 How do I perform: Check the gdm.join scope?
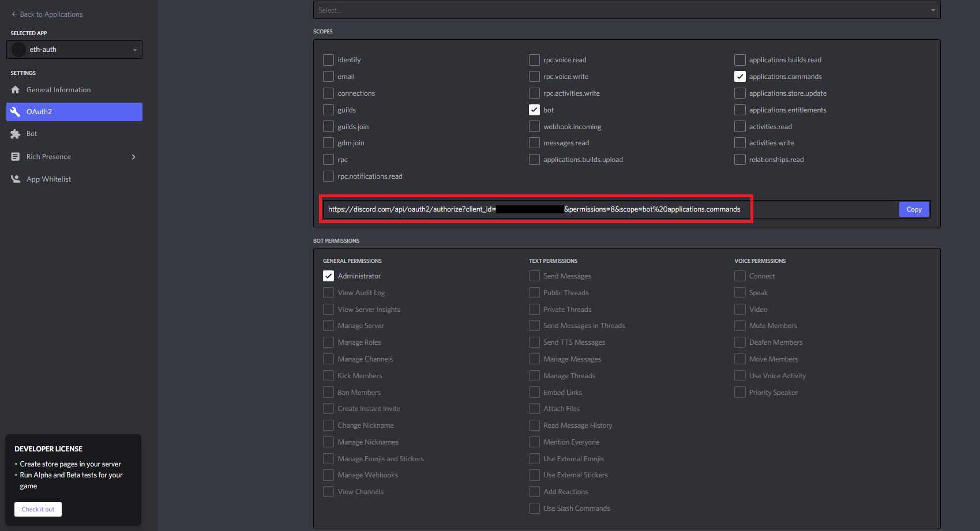(328, 143)
